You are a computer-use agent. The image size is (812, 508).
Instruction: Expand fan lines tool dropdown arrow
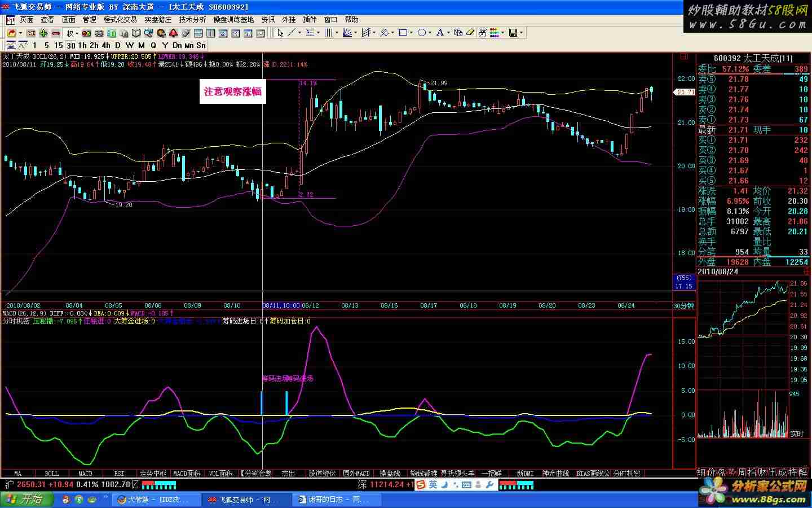(356, 33)
